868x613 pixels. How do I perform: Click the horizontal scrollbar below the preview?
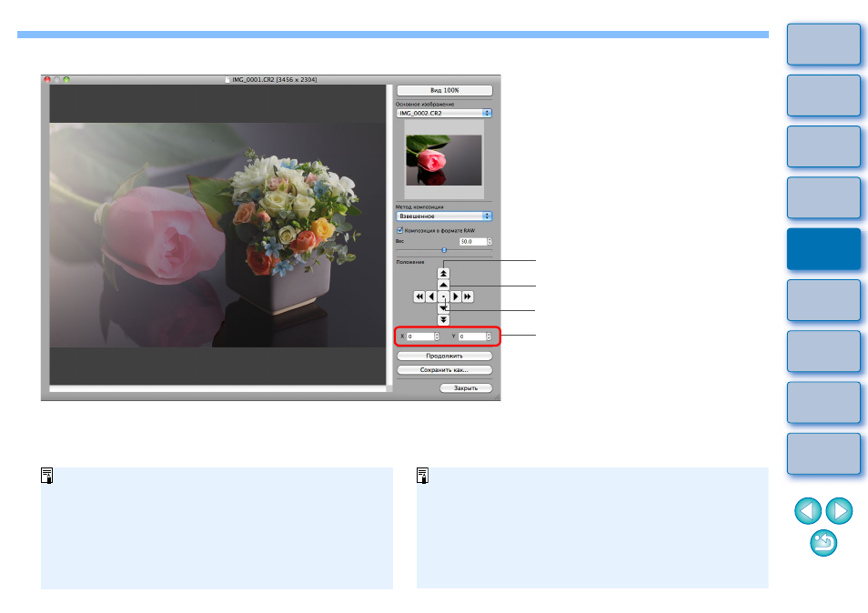[x=217, y=389]
